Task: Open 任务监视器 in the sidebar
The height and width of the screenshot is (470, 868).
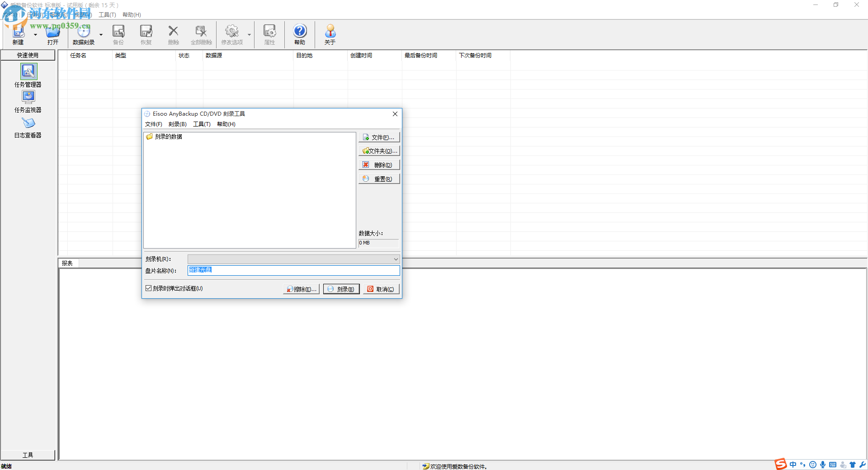Action: click(28, 102)
